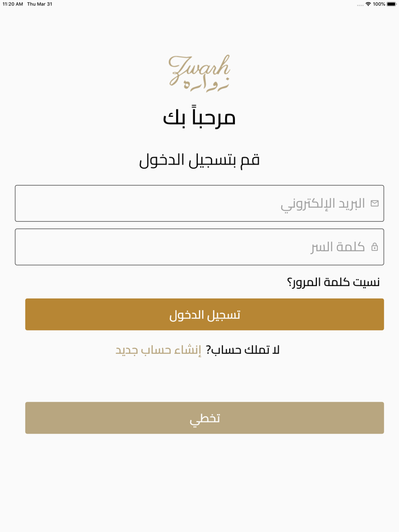This screenshot has width=399, height=532.
Task: Click the battery indicator in the status bar
Action: (391, 5)
